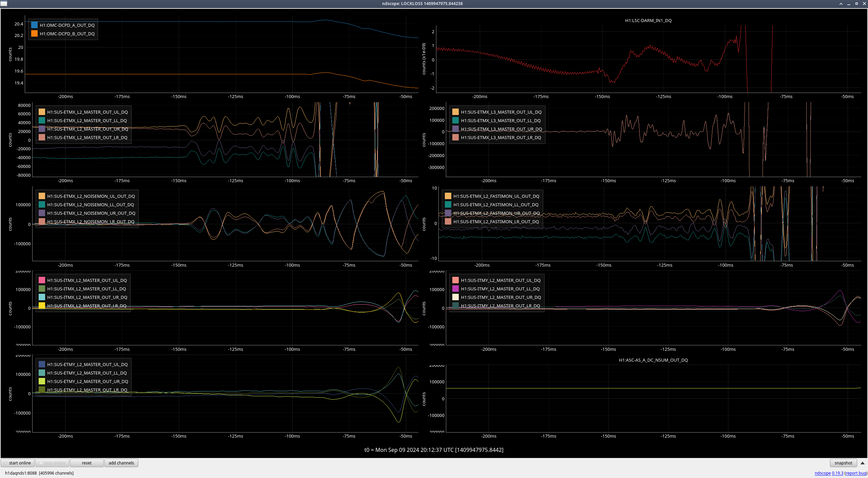Viewport: 868px width, 478px height.
Task: Click the start online button
Action: pyautogui.click(x=18, y=463)
